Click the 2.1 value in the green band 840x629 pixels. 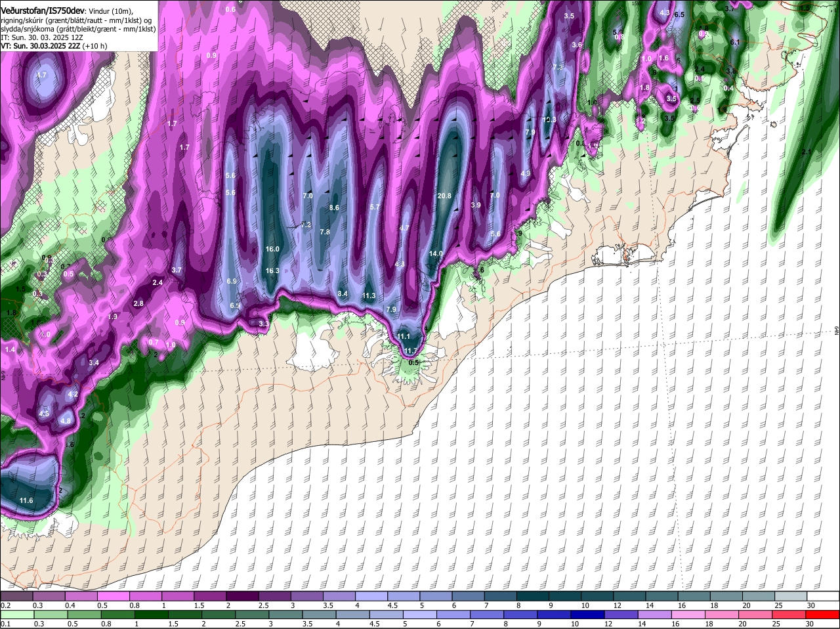pos(807,152)
